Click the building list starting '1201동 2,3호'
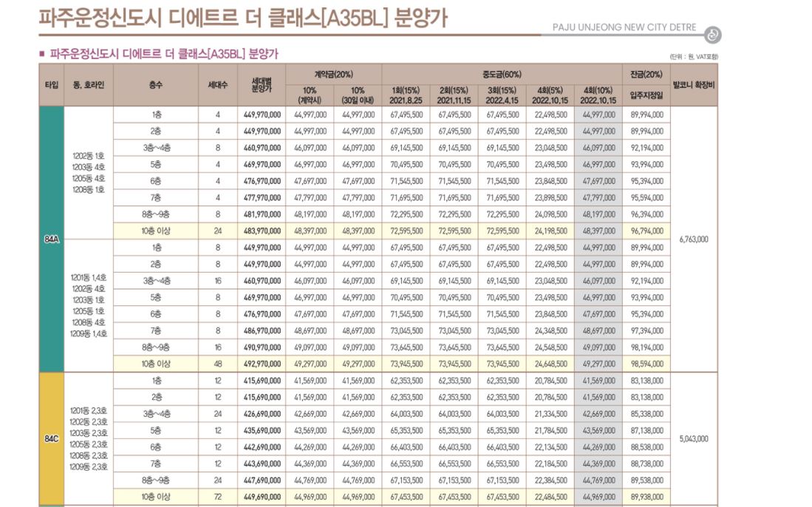Screen dimensions: 812x507 [x=89, y=439]
